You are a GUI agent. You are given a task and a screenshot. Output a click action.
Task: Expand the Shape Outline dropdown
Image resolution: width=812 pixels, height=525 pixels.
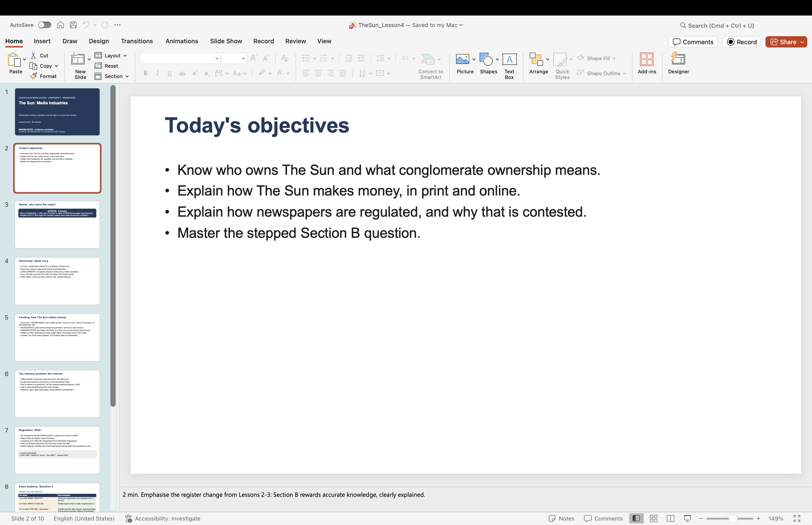[624, 73]
